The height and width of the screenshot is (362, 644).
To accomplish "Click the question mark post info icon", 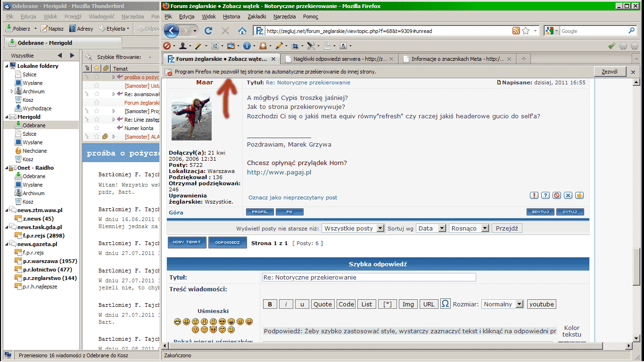I will click(545, 195).
